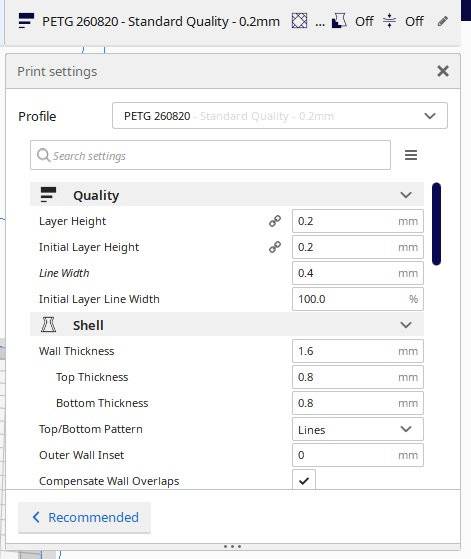The width and height of the screenshot is (471, 559).
Task: Edit the Layer Height value
Action: pos(358,221)
